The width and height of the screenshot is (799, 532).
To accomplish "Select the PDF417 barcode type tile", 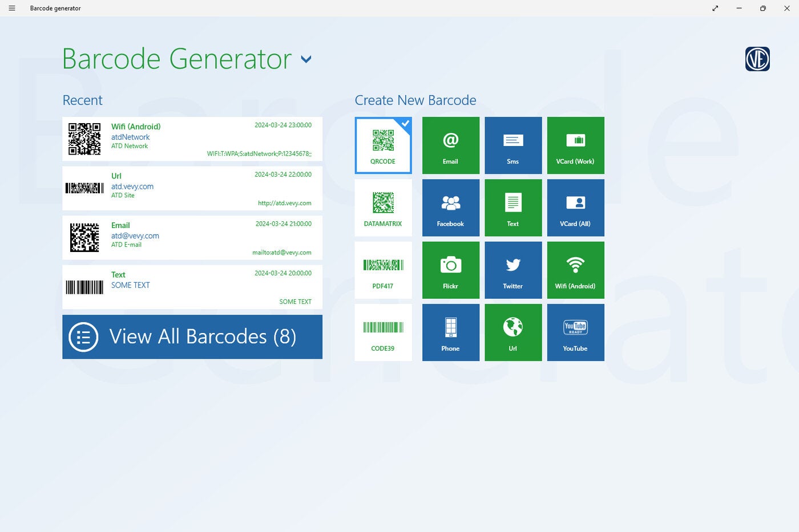I will [383, 270].
